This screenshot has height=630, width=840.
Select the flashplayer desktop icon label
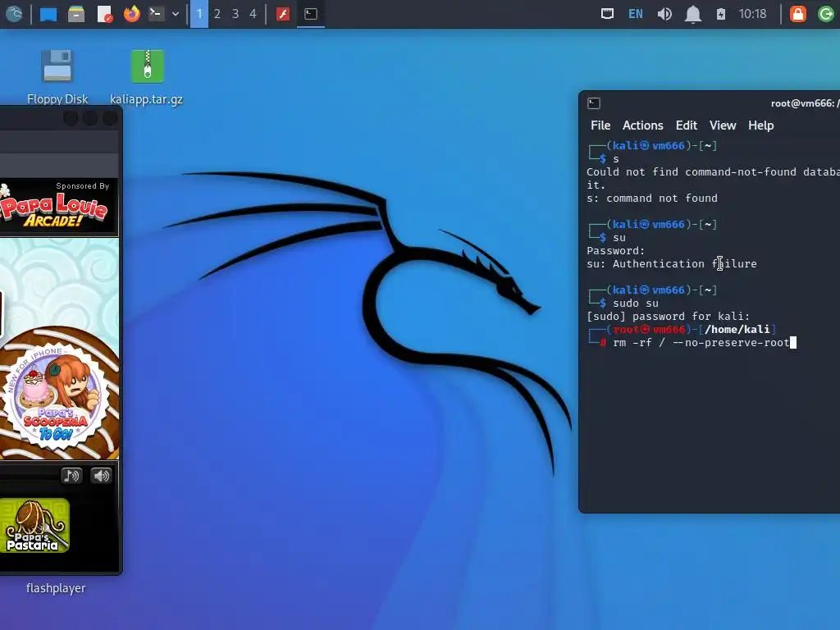(x=56, y=588)
